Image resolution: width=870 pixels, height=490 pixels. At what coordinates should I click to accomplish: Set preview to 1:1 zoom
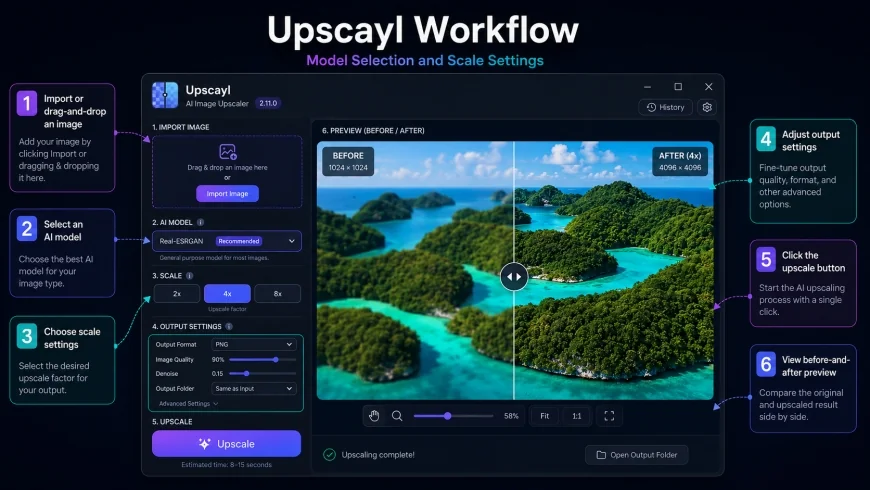pos(576,416)
